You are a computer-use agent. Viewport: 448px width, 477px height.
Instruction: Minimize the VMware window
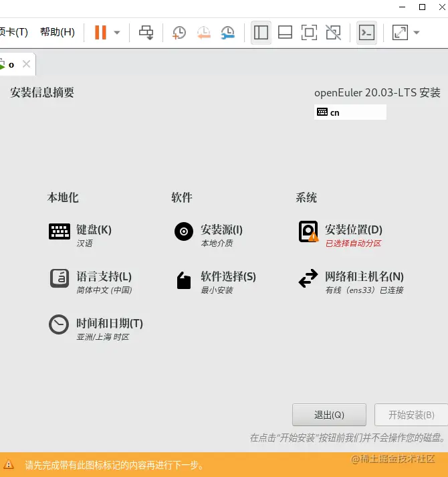coord(402,7)
